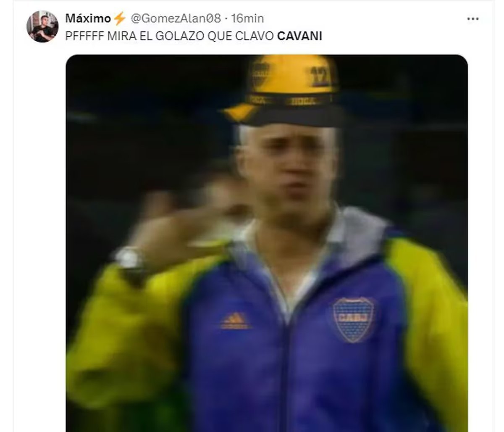Open the attached media on the man's face

click(x=289, y=168)
